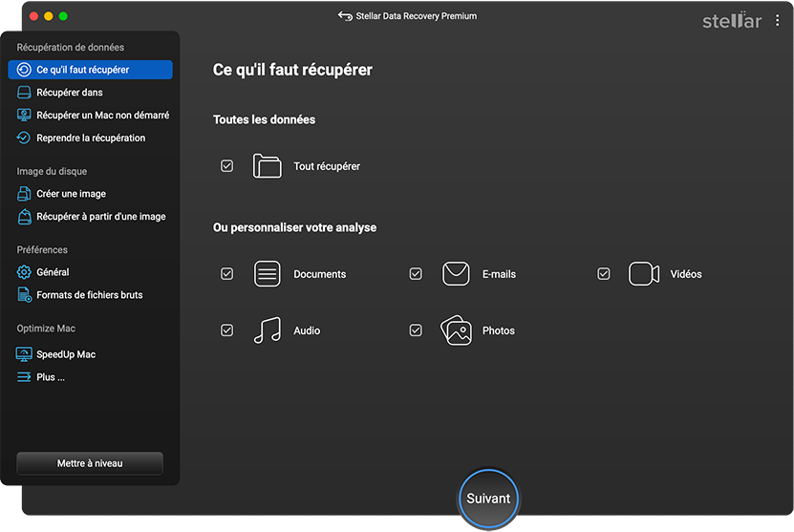Click the SpeedUp Mac monitor icon
Viewport: 794px width, 532px height.
(x=24, y=354)
